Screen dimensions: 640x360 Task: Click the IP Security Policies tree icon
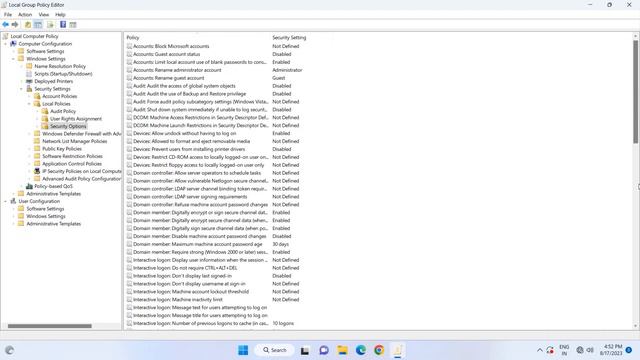coord(37,171)
